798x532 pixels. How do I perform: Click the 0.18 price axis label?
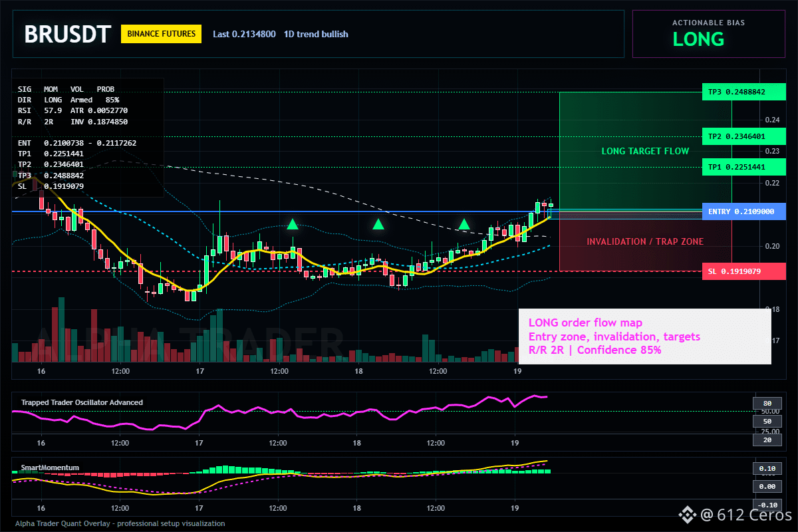click(x=771, y=309)
